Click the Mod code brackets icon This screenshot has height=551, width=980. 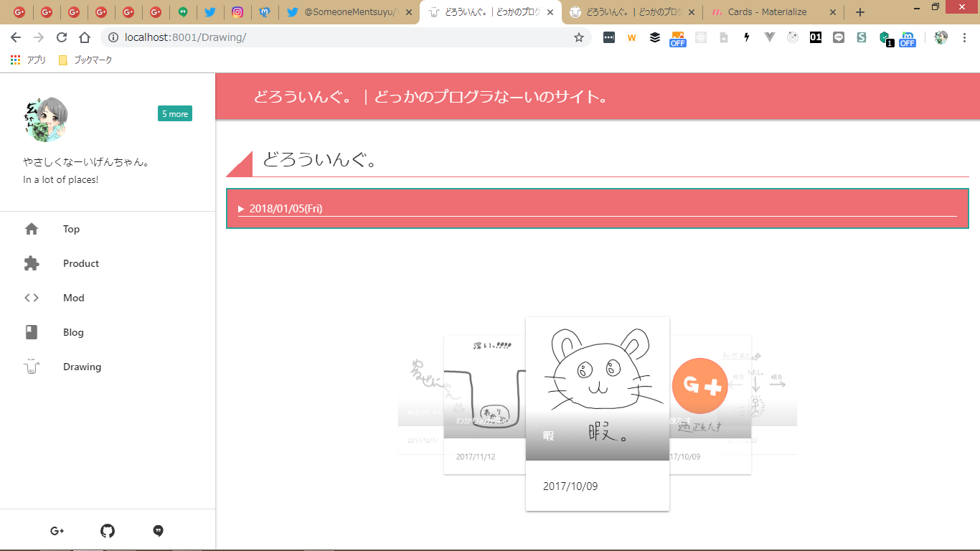(32, 298)
